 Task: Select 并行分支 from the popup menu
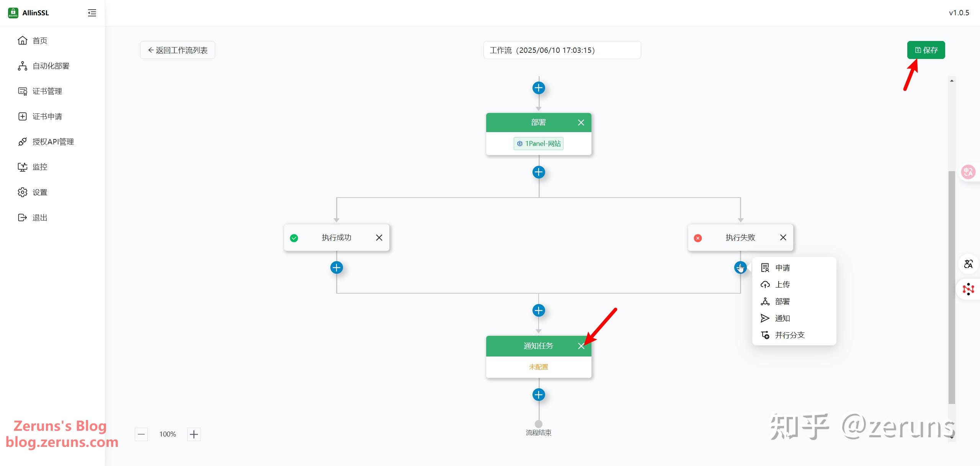coord(789,335)
